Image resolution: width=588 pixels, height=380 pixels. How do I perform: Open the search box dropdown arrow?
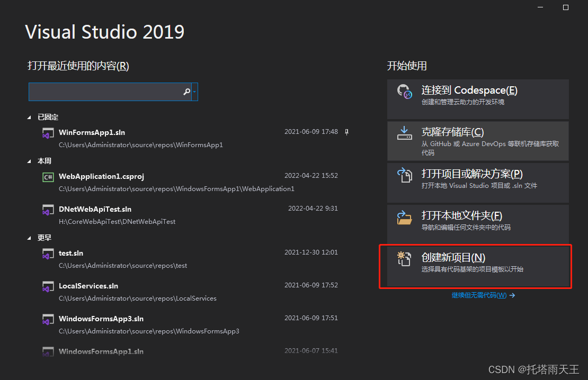pyautogui.click(x=194, y=92)
